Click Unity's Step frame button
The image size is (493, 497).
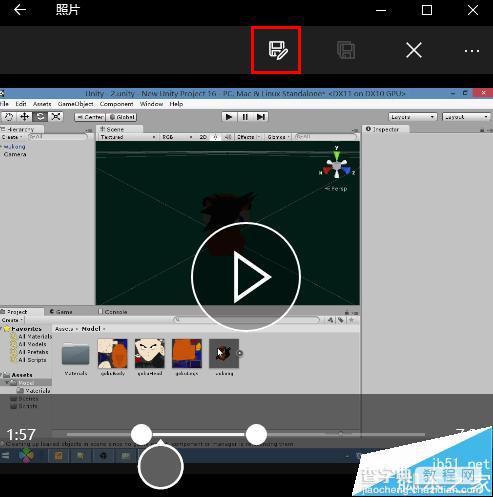[x=261, y=117]
